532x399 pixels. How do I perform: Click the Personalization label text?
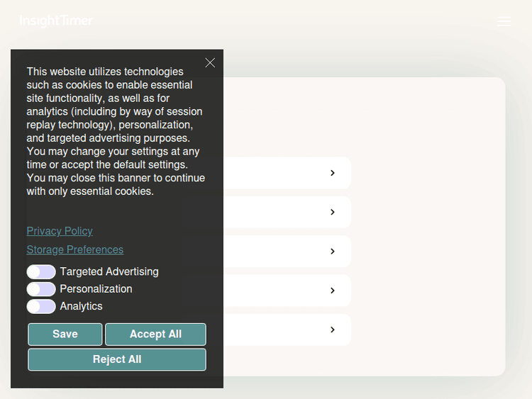pos(96,289)
